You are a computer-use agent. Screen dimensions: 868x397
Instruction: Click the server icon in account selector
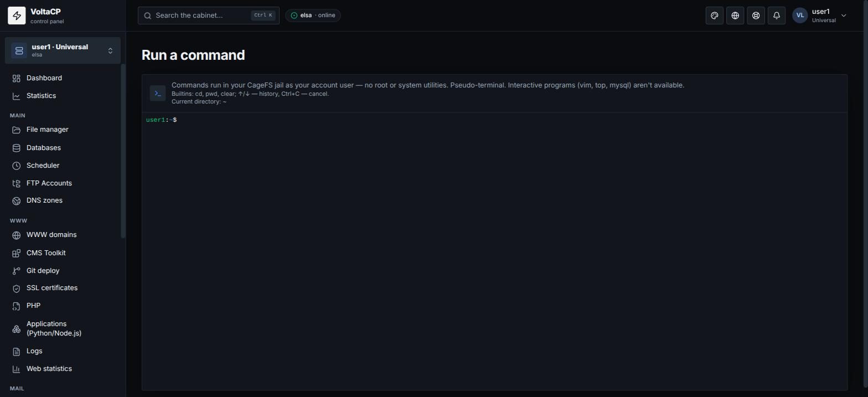pos(19,50)
